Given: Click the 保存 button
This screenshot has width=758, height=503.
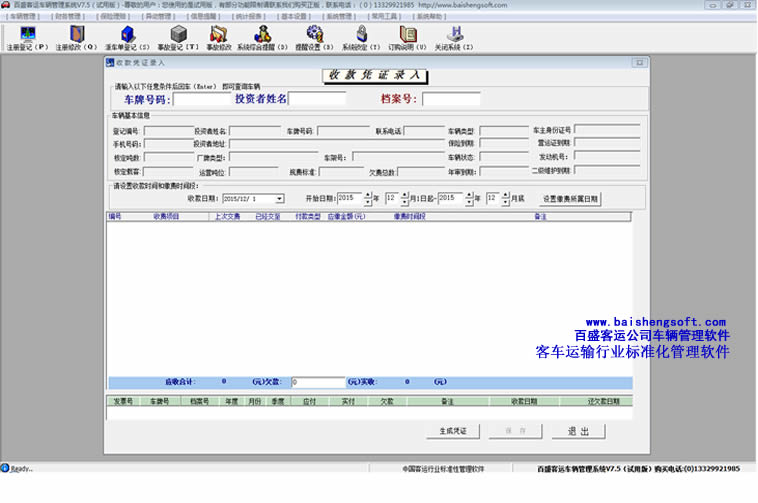Looking at the screenshot, I should [515, 431].
